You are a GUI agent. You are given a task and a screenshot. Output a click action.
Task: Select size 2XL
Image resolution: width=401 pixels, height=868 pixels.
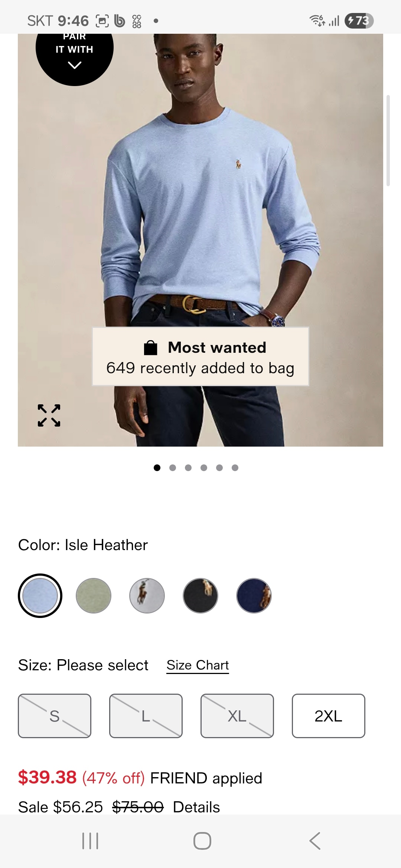(x=329, y=716)
